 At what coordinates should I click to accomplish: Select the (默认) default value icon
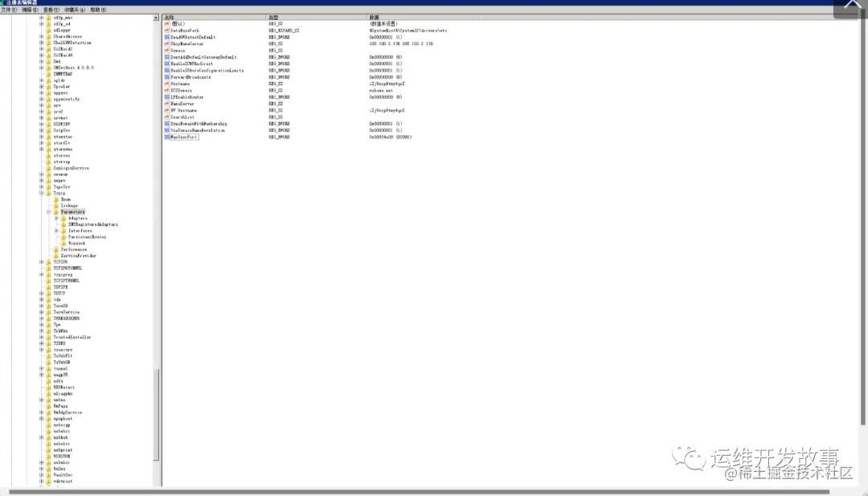pos(166,24)
